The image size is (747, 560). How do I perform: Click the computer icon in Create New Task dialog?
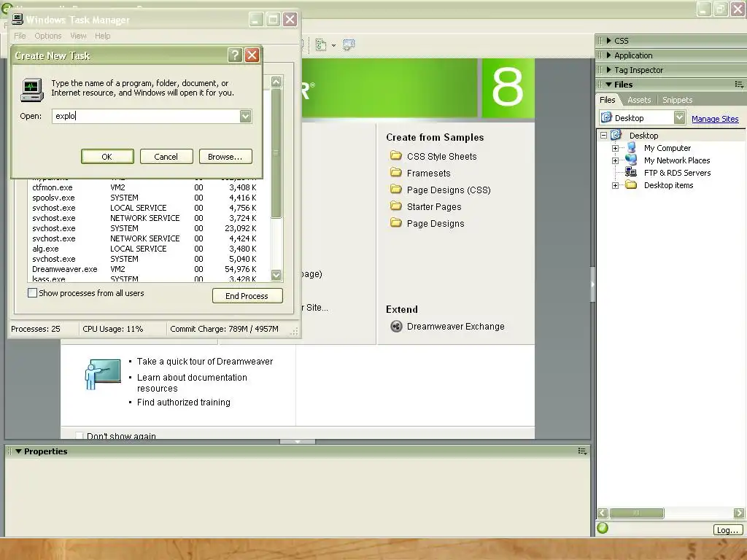pyautogui.click(x=32, y=90)
